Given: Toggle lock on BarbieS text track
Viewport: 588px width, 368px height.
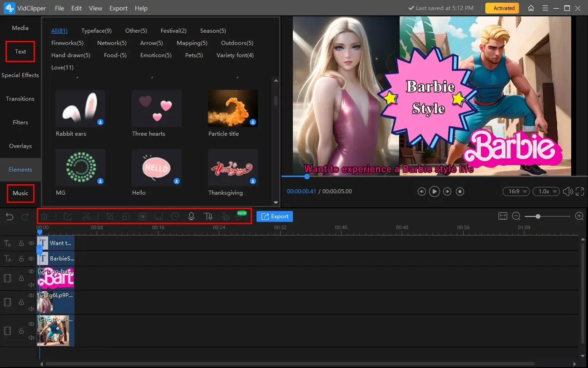Looking at the screenshot, I should tap(21, 259).
